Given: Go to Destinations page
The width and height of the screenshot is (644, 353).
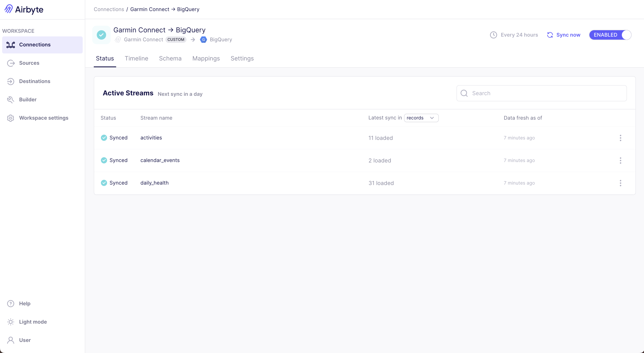Looking at the screenshot, I should click(x=42, y=81).
